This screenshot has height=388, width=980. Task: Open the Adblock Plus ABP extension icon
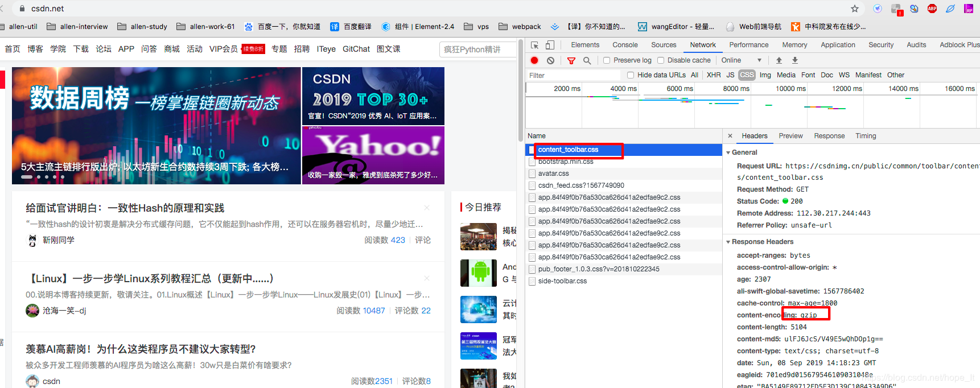[x=932, y=9]
